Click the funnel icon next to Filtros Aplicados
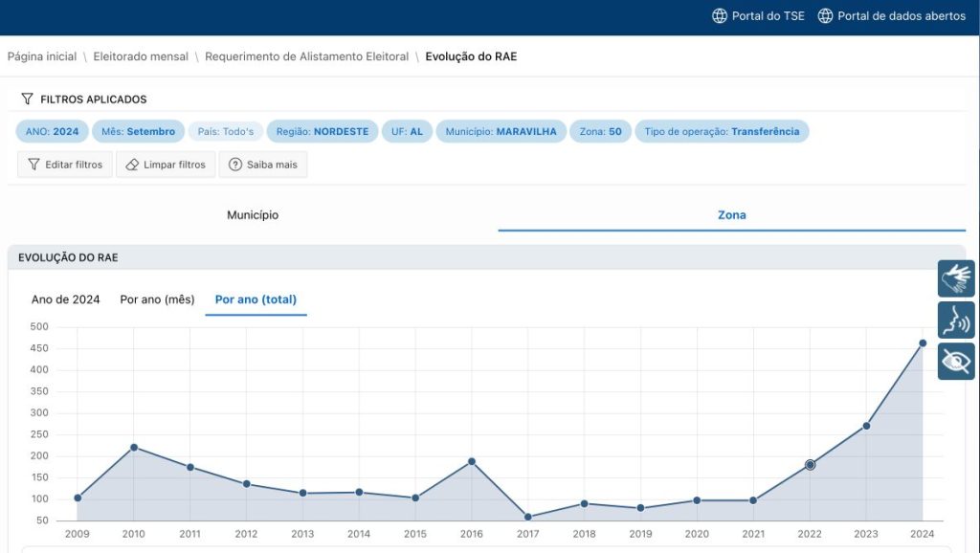 [x=27, y=100]
